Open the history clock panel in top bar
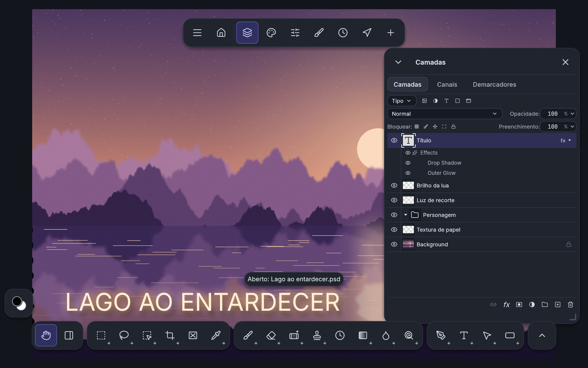This screenshot has width=588, height=368. [x=343, y=33]
